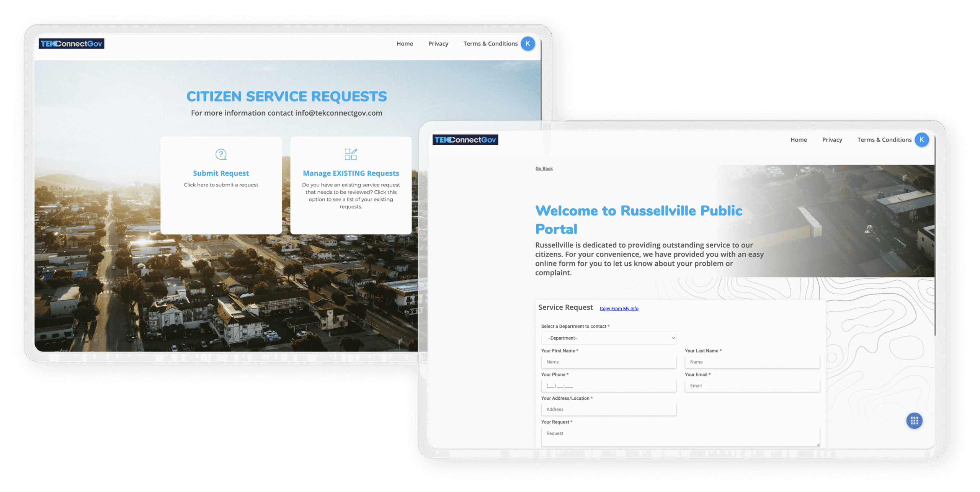Open the Submit Request card title
The height and width of the screenshot is (492, 980).
tap(221, 173)
